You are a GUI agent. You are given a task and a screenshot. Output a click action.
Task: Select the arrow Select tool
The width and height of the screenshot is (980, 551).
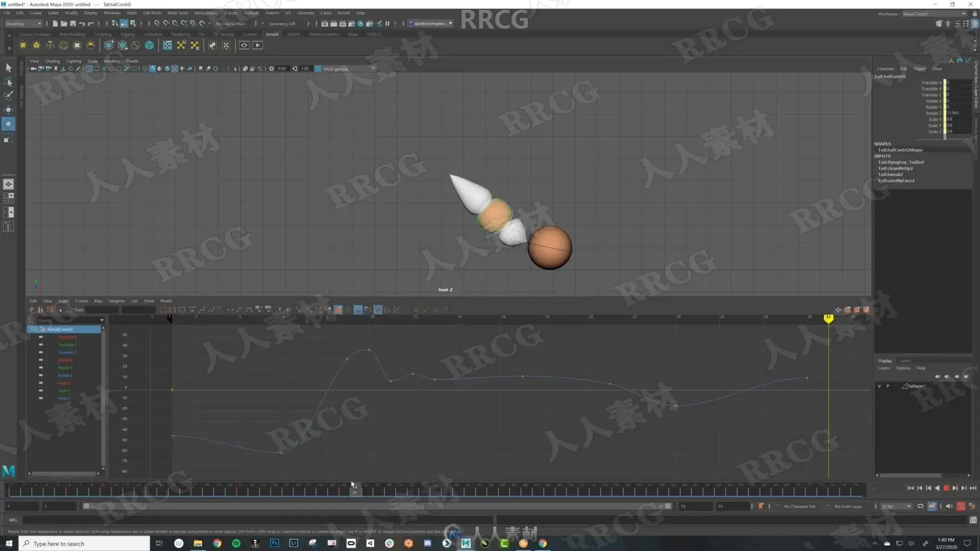[x=8, y=68]
